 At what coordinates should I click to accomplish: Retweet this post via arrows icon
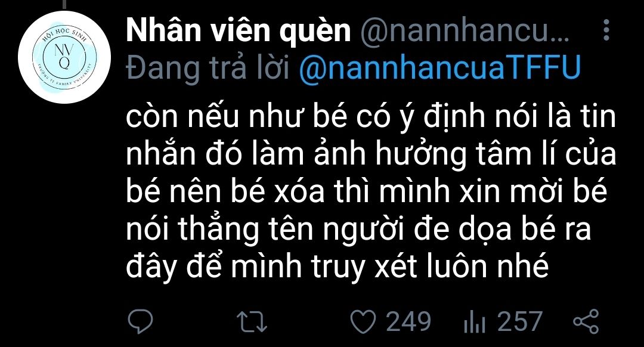(x=252, y=321)
